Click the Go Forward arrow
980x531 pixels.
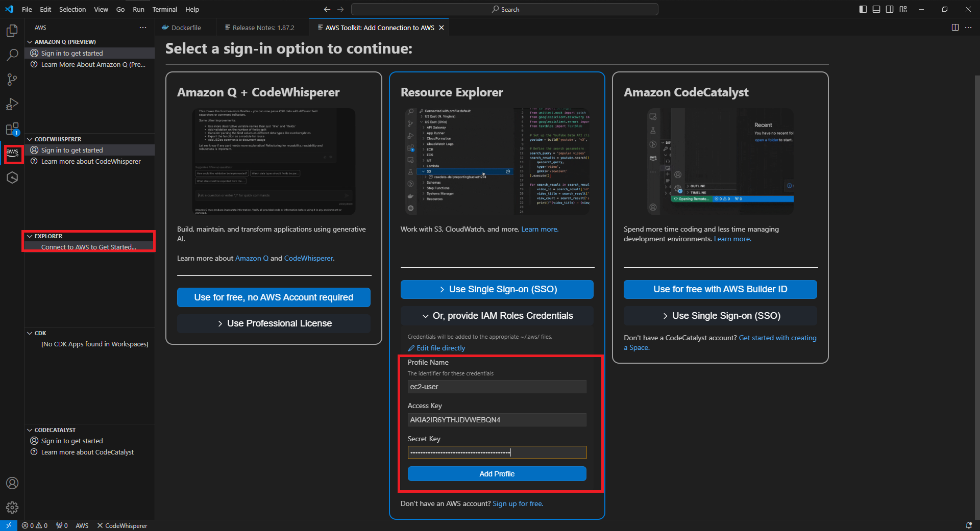(x=340, y=9)
